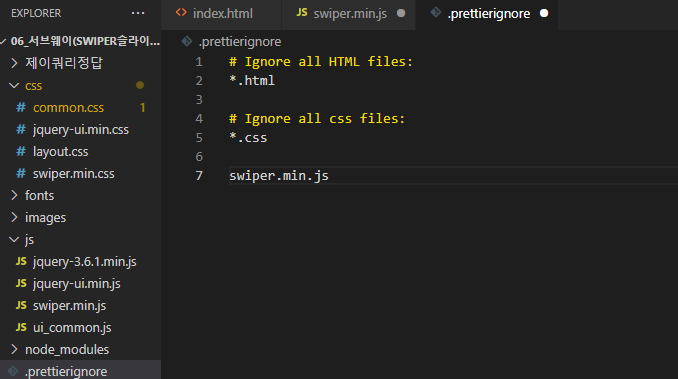Open jquery-ui.min.css file
Viewport: 678px width, 379px height.
pyautogui.click(x=80, y=130)
